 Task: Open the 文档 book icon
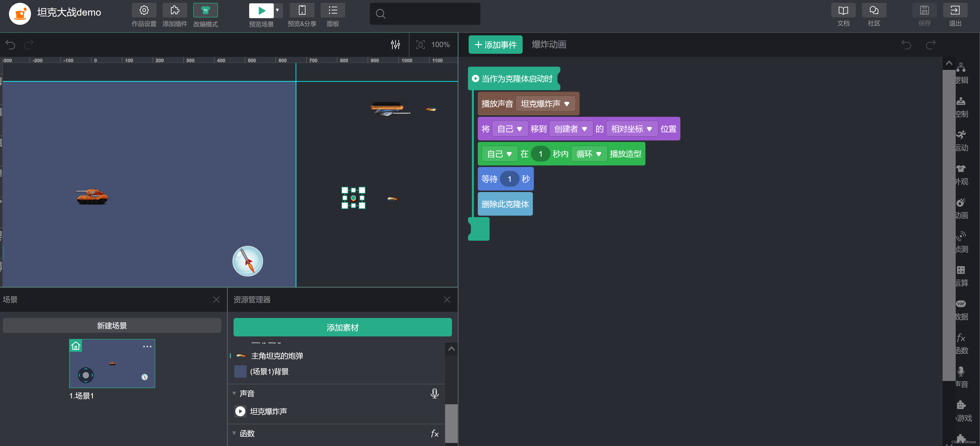(x=843, y=10)
